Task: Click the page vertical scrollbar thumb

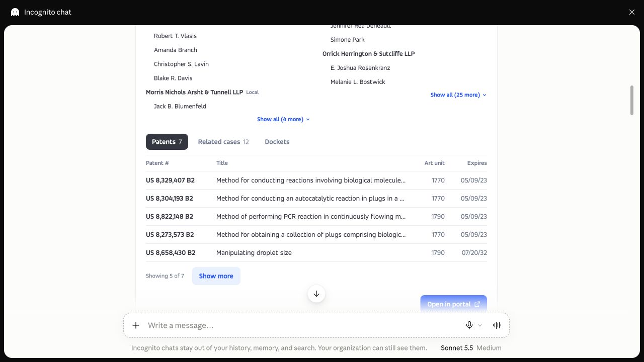Action: 631,100
